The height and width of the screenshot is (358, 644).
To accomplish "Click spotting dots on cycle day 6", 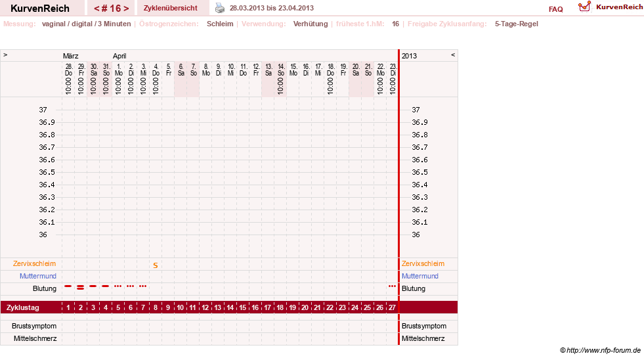I will (x=130, y=286).
